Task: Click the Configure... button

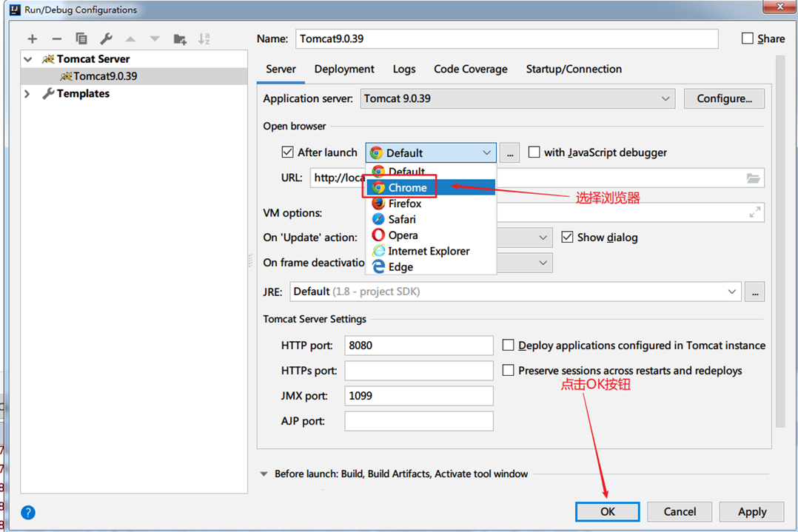Action: (724, 98)
